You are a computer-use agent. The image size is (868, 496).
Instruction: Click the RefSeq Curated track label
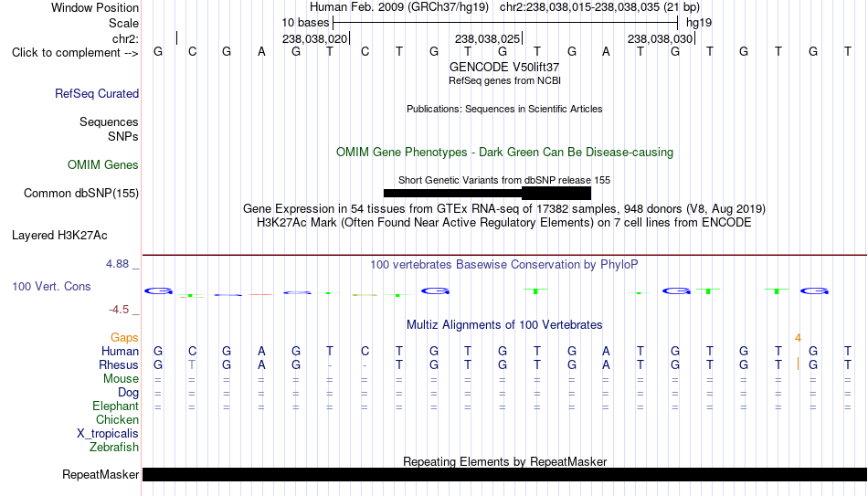click(97, 93)
